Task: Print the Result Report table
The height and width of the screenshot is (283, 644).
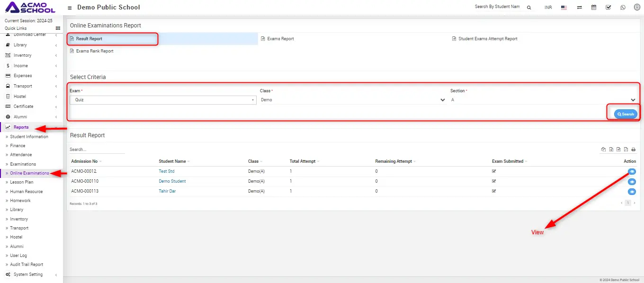Action: pos(633,150)
